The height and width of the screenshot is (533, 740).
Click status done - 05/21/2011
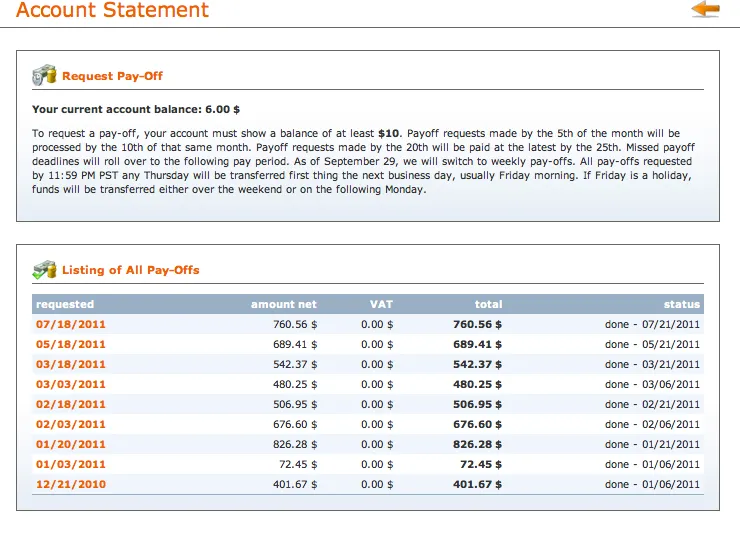[652, 344]
